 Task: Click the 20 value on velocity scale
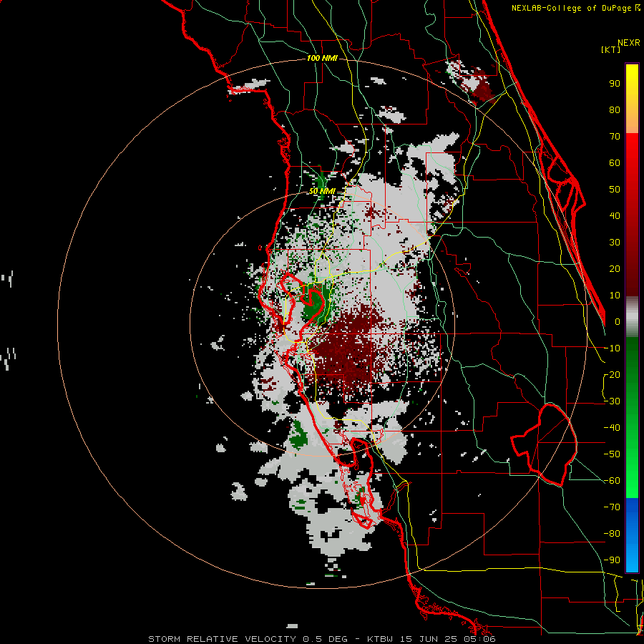click(x=615, y=269)
